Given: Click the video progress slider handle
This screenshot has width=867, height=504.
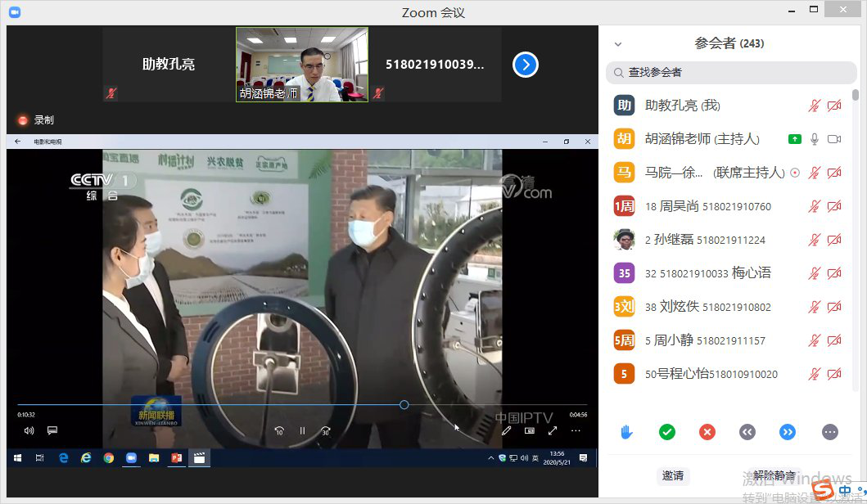Looking at the screenshot, I should (404, 405).
